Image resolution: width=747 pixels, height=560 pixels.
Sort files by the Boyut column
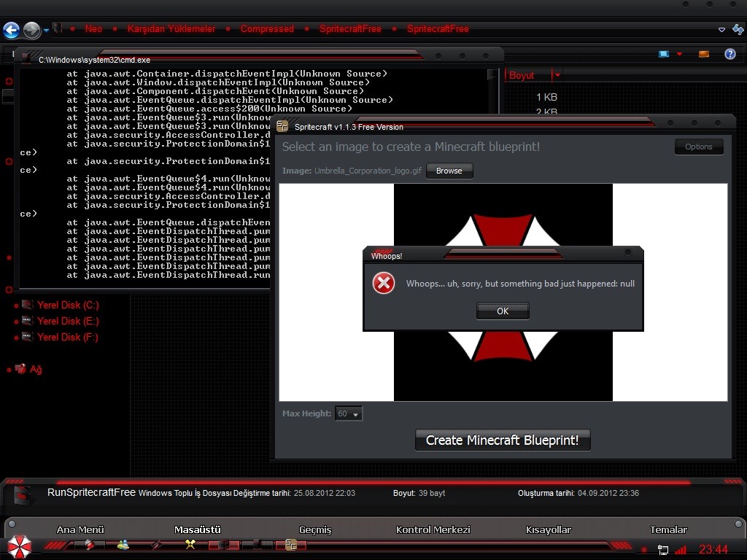tap(522, 75)
